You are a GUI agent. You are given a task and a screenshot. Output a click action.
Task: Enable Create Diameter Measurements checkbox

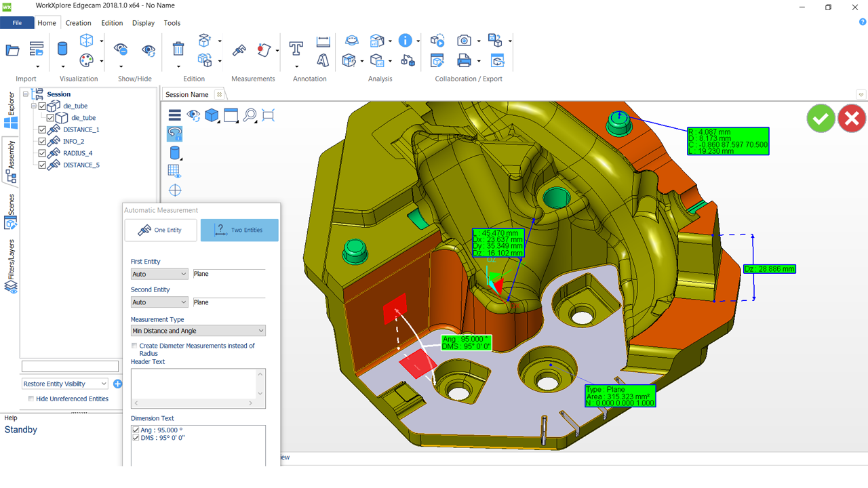click(134, 346)
